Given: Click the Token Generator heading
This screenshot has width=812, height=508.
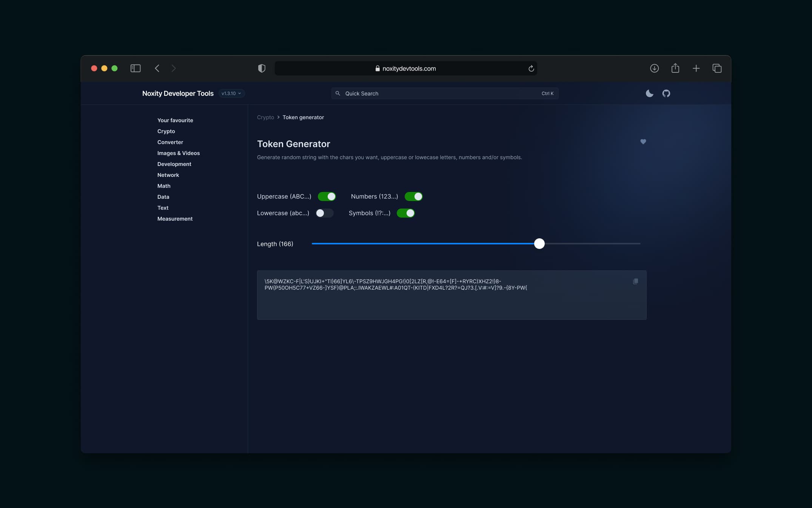Looking at the screenshot, I should coord(294,144).
